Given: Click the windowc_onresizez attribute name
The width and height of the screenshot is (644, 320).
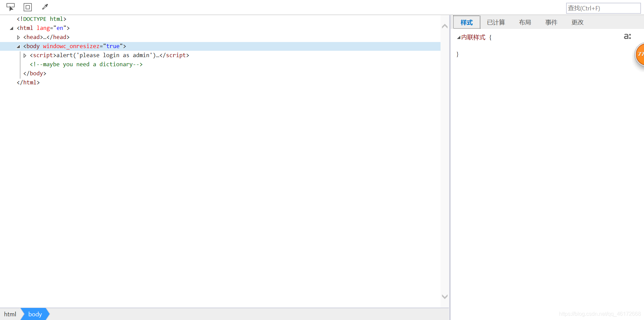Looking at the screenshot, I should [71, 46].
